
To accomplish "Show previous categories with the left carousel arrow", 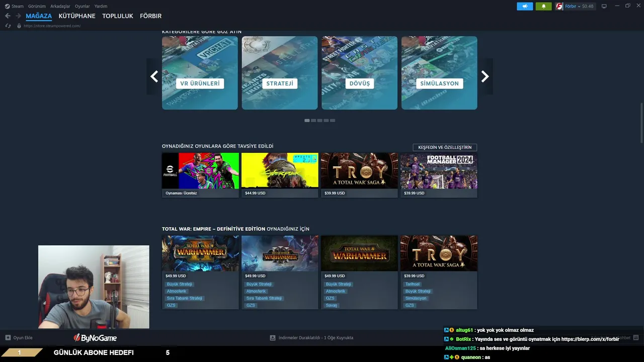I will pyautogui.click(x=154, y=76).
